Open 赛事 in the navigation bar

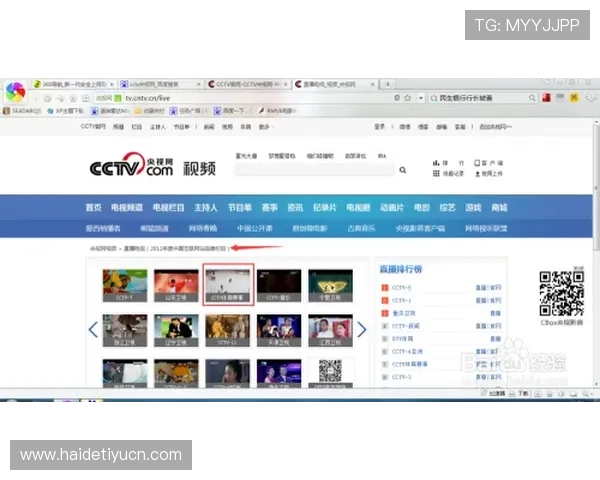pyautogui.click(x=269, y=207)
